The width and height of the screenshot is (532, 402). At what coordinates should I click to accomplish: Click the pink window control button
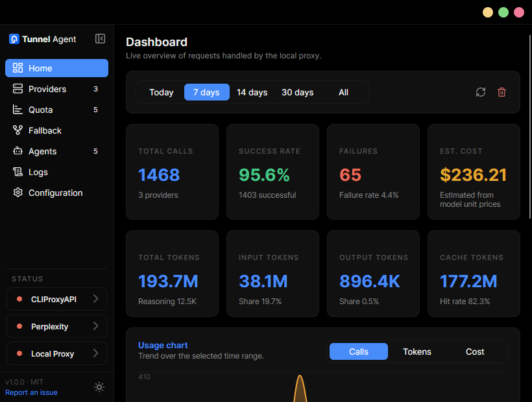click(x=519, y=12)
